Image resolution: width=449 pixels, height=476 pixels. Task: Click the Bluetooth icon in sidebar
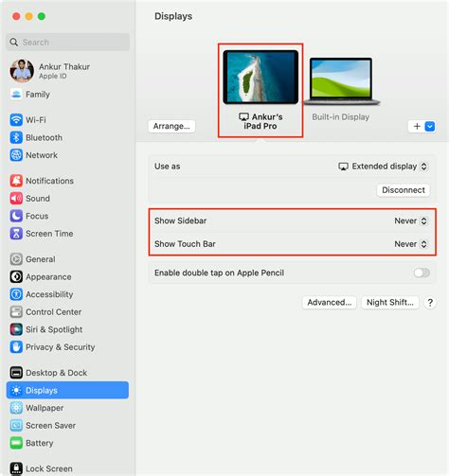[x=16, y=137]
